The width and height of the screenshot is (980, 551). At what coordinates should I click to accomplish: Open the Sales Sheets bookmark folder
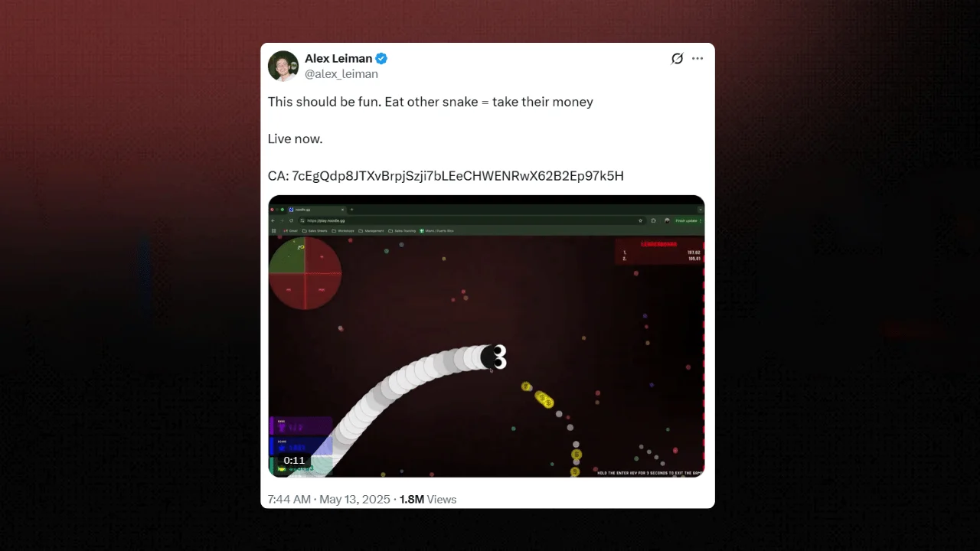coord(315,230)
